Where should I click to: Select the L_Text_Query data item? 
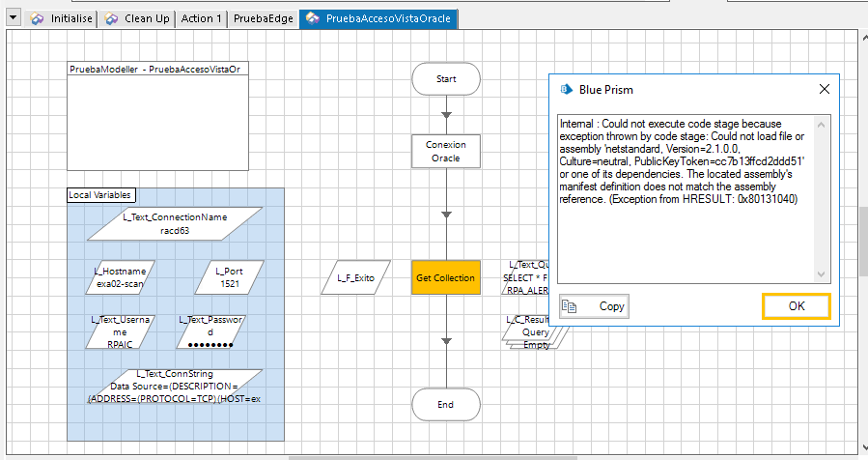click(525, 277)
